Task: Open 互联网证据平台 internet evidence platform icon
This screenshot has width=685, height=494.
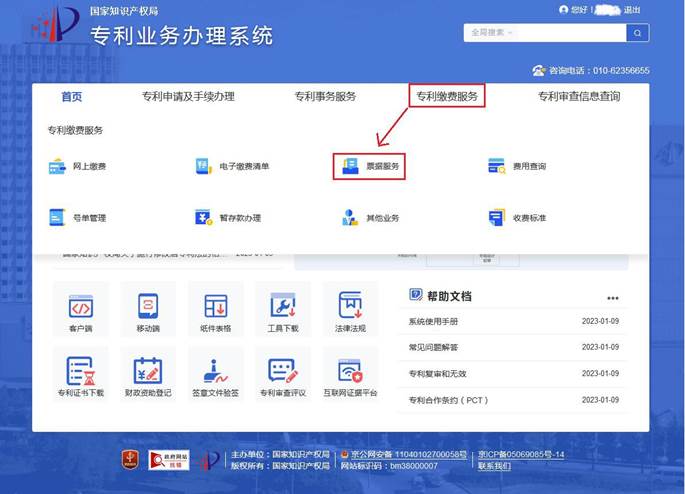Action: [x=350, y=371]
